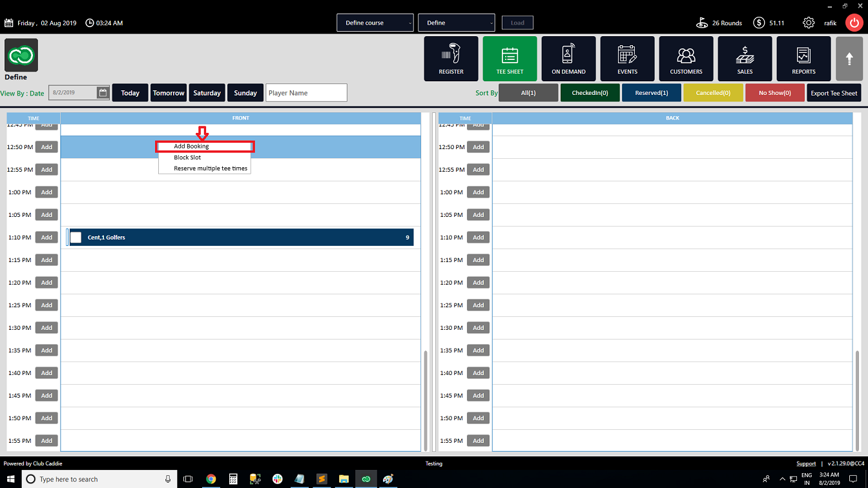The image size is (868, 488).
Task: Open the Windows notification center
Action: tap(853, 479)
